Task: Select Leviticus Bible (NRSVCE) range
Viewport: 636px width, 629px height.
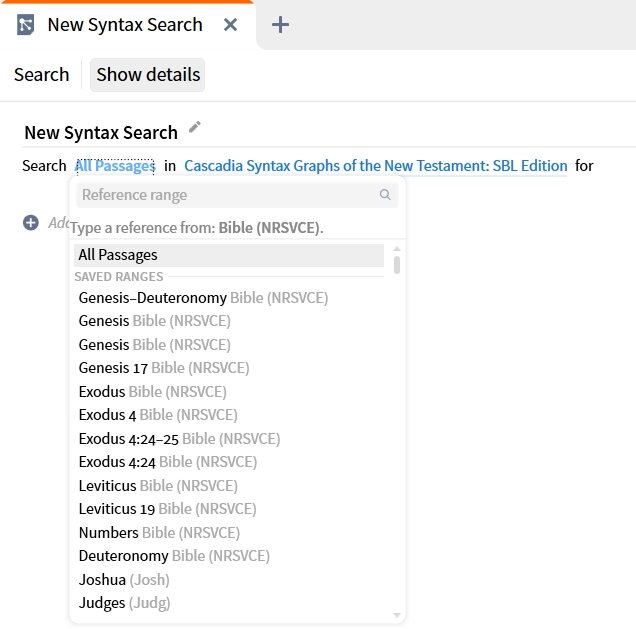Action: [x=229, y=486]
